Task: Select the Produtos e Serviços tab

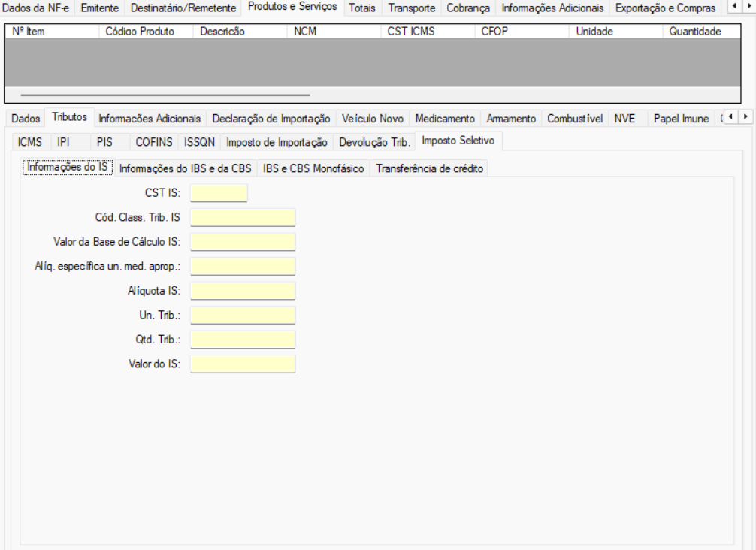Action: (x=292, y=7)
